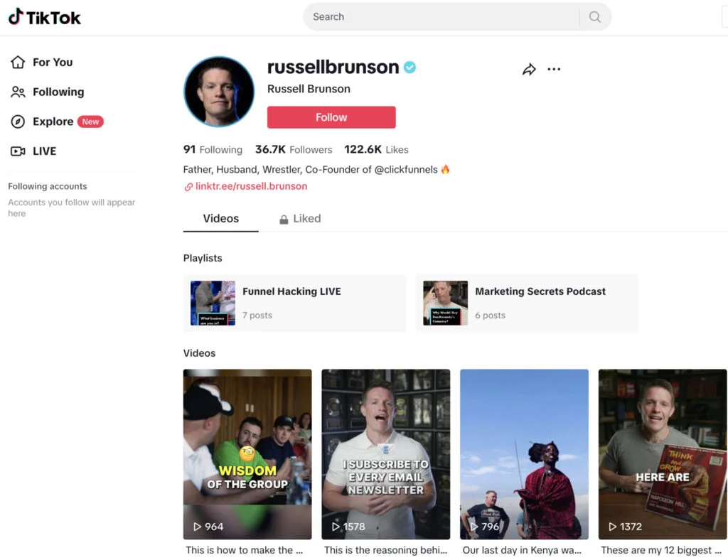
Task: Click the play count icon showing 964
Action: coord(198,527)
